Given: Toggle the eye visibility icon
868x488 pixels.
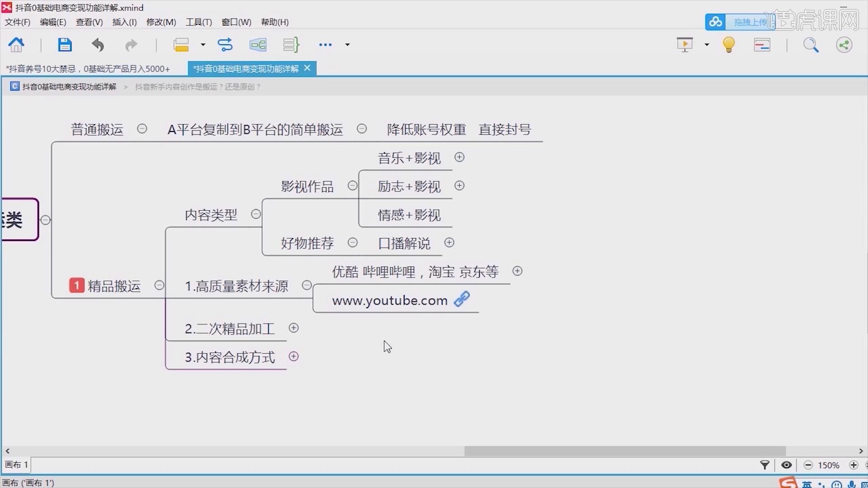Looking at the screenshot, I should pos(787,465).
